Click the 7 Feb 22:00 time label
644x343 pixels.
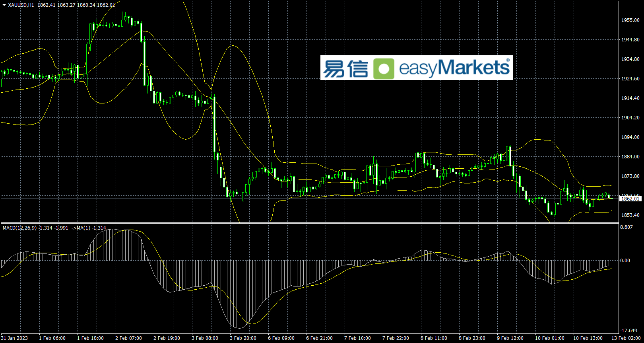pyautogui.click(x=396, y=338)
